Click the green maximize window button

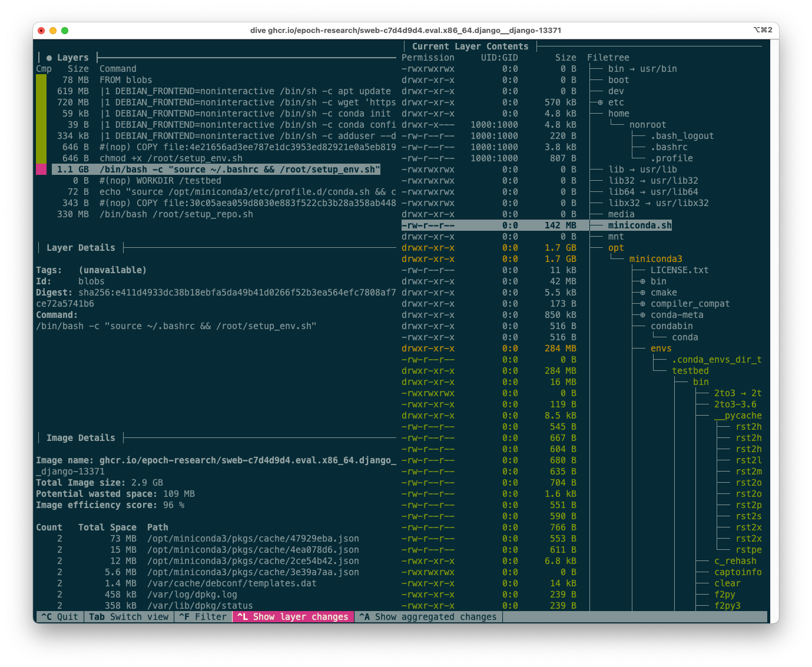click(x=65, y=31)
